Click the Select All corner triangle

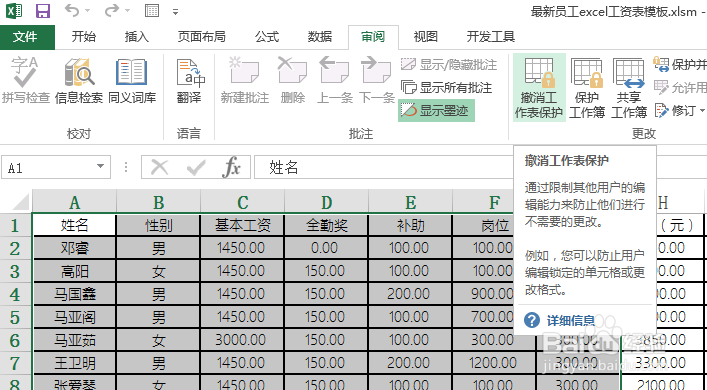click(20, 202)
